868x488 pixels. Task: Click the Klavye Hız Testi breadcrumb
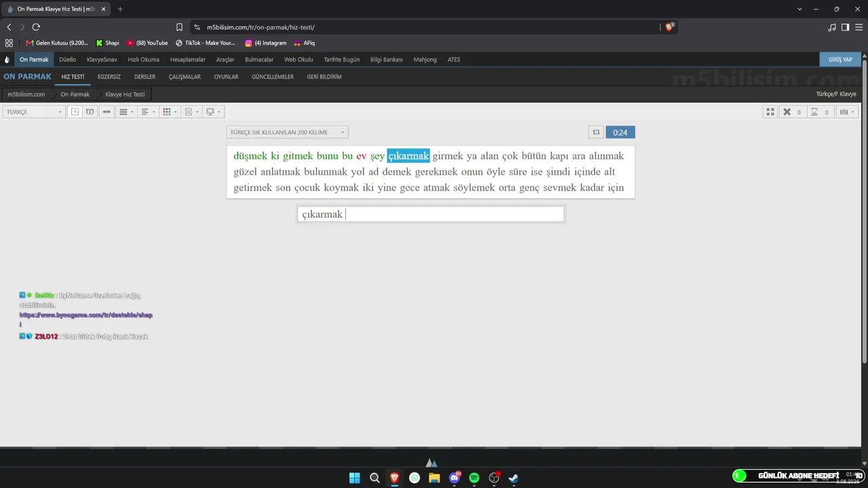click(x=125, y=94)
